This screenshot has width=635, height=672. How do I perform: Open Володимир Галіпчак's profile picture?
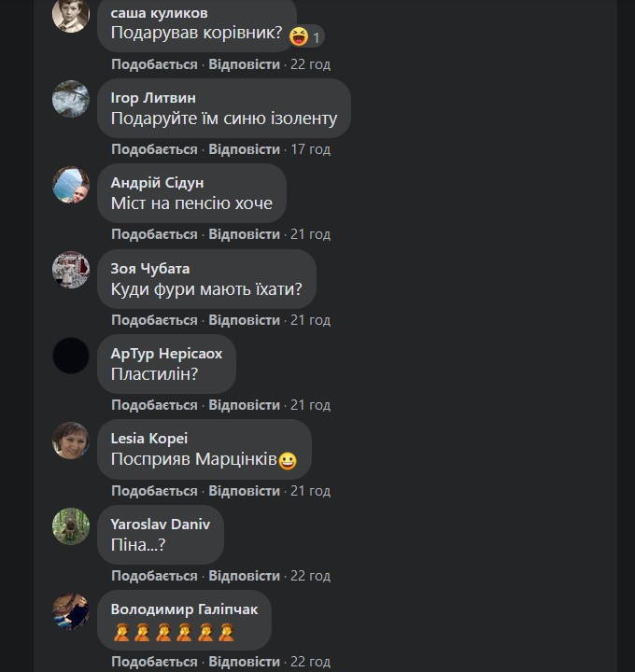71,611
